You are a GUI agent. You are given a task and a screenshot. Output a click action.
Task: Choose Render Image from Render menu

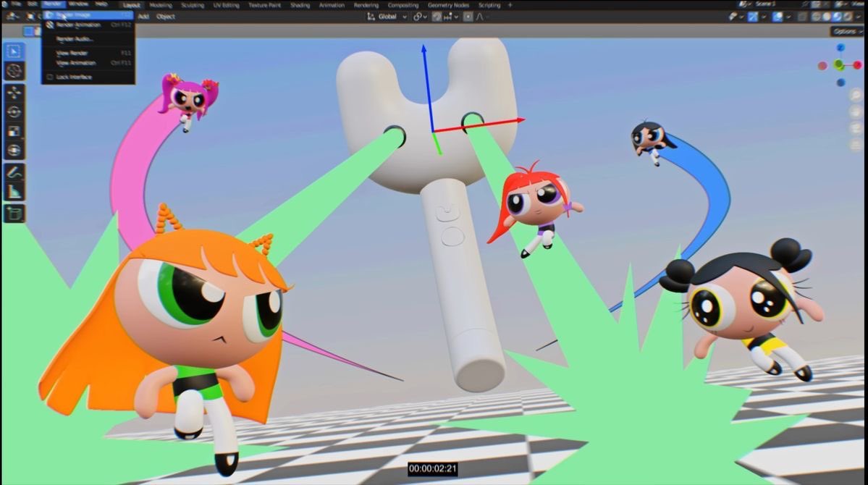pyautogui.click(x=88, y=15)
